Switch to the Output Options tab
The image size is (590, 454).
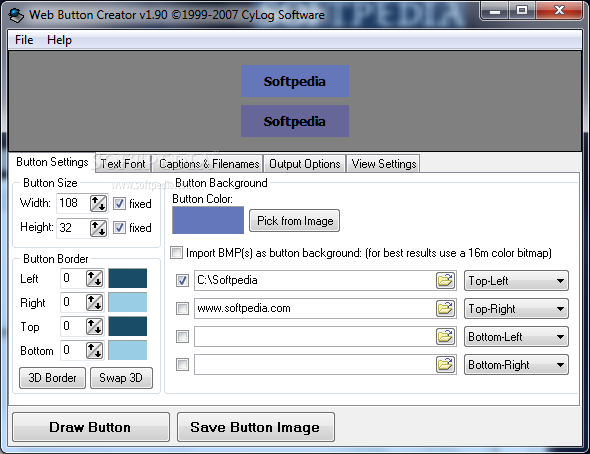pos(305,164)
